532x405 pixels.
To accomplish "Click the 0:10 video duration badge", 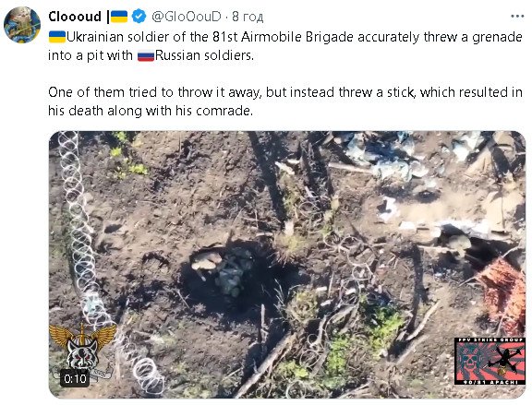I will tap(75, 378).
